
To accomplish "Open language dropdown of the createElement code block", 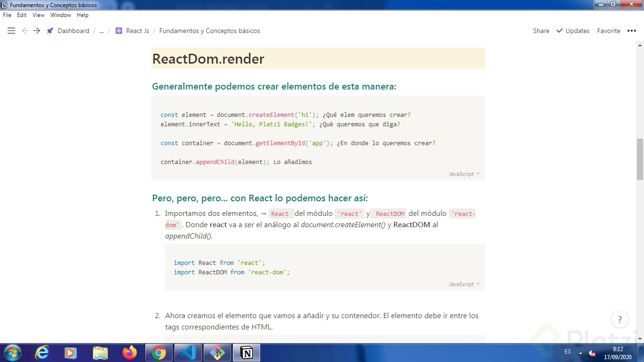I will tap(464, 174).
